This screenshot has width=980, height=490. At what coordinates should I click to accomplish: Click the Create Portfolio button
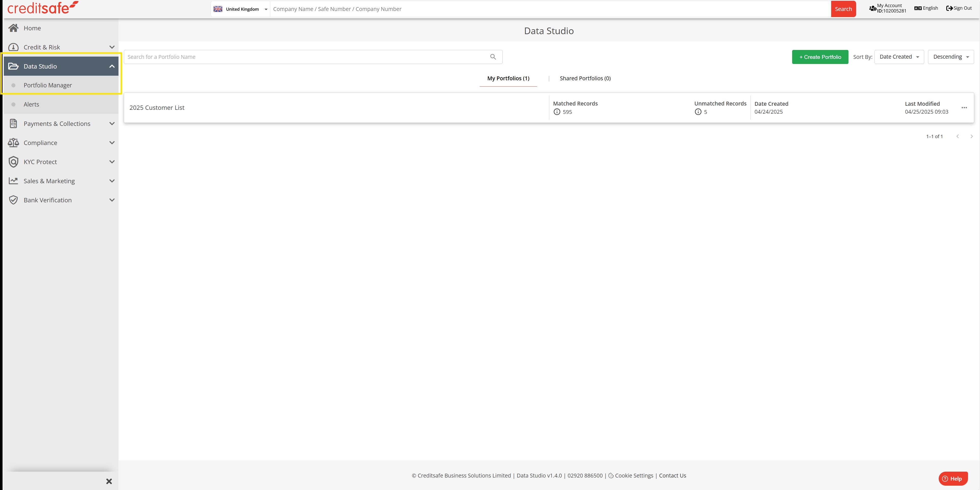[820, 57]
